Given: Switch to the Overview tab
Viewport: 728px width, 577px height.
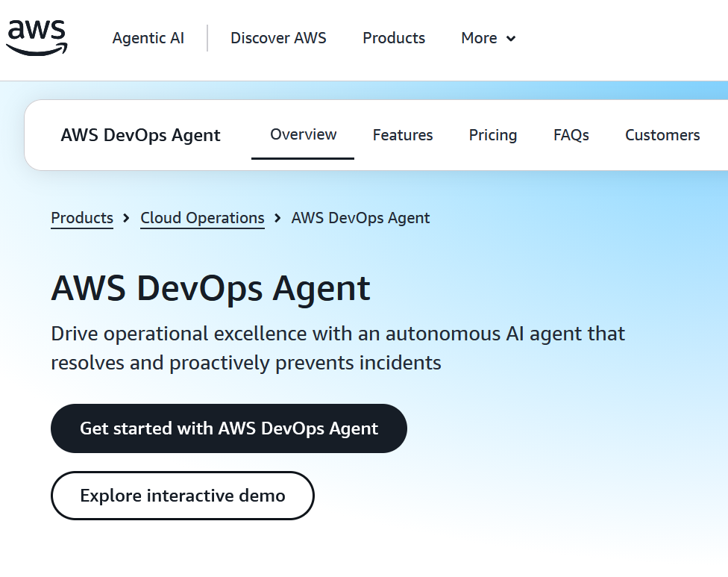Looking at the screenshot, I should point(303,134).
